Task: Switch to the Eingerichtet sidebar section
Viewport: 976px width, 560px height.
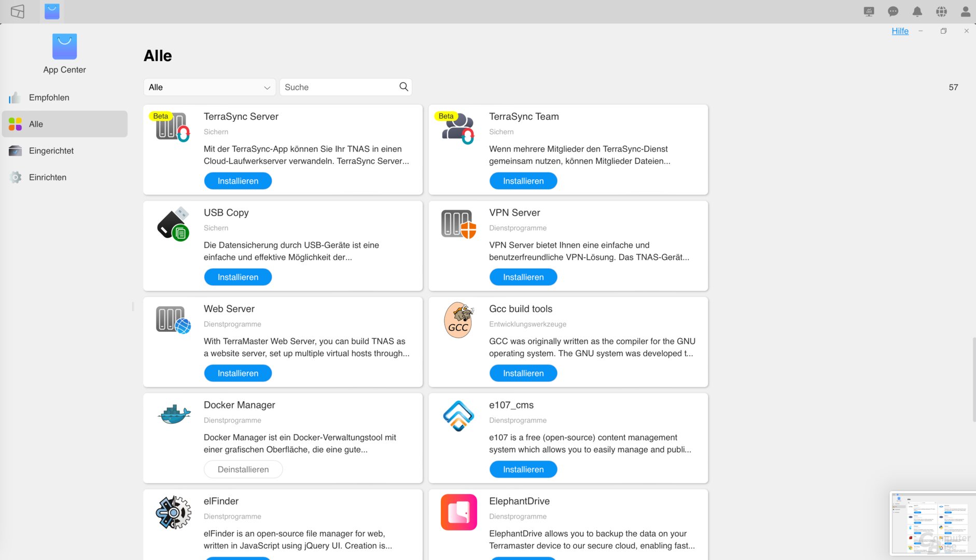Action: tap(51, 151)
